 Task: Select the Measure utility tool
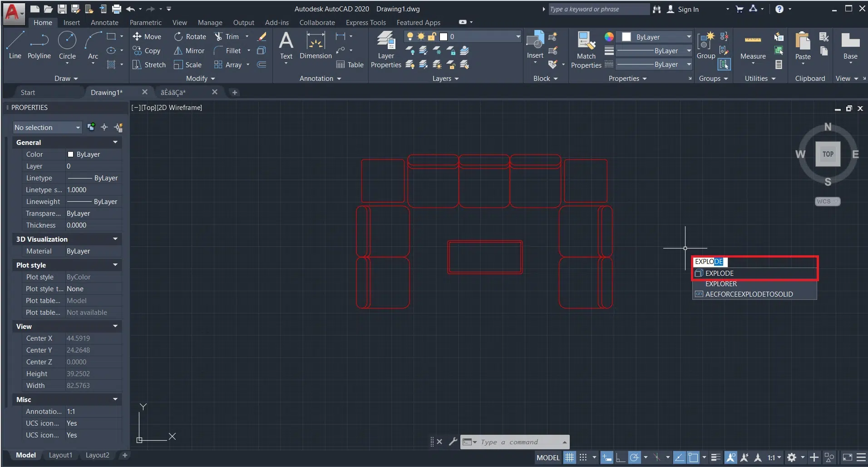753,46
